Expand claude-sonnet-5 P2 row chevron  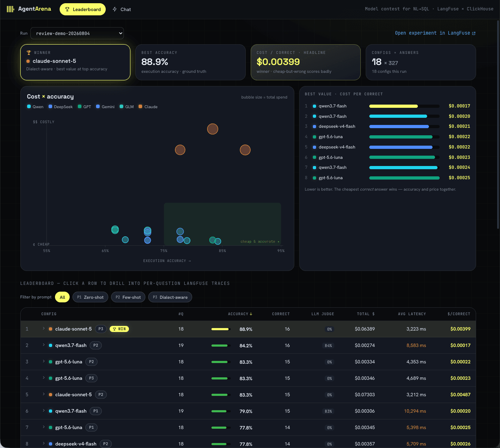pos(44,394)
